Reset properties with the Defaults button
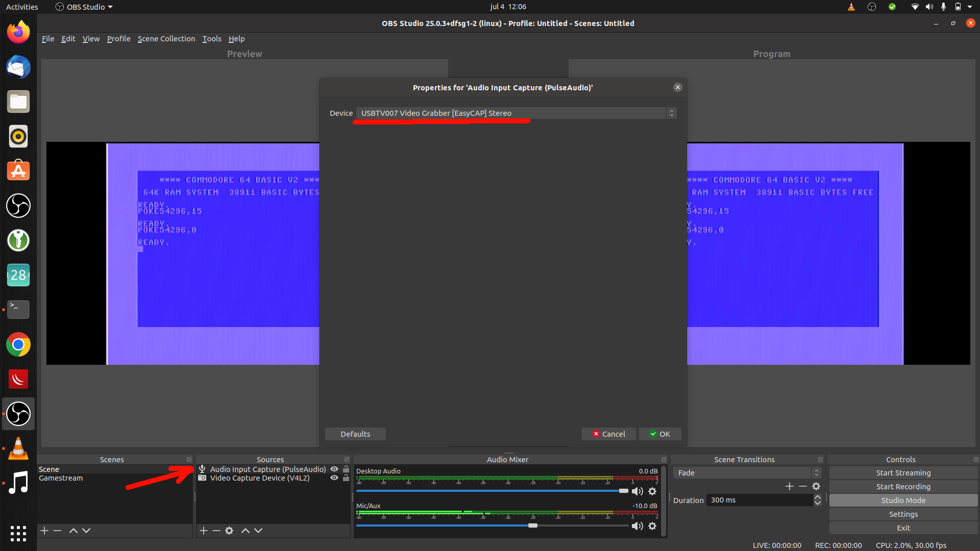The height and width of the screenshot is (551, 980). point(355,434)
